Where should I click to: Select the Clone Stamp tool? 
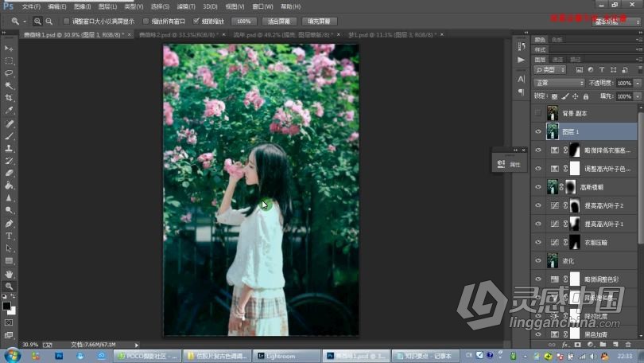click(9, 148)
